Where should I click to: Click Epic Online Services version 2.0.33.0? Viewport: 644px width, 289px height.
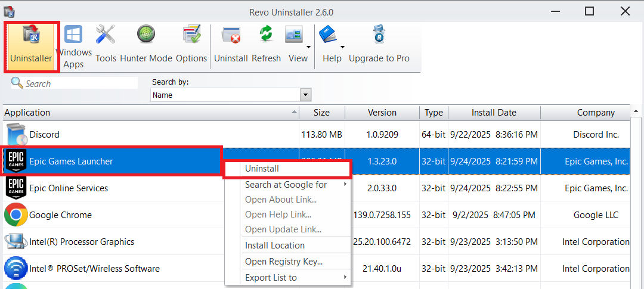[382, 188]
